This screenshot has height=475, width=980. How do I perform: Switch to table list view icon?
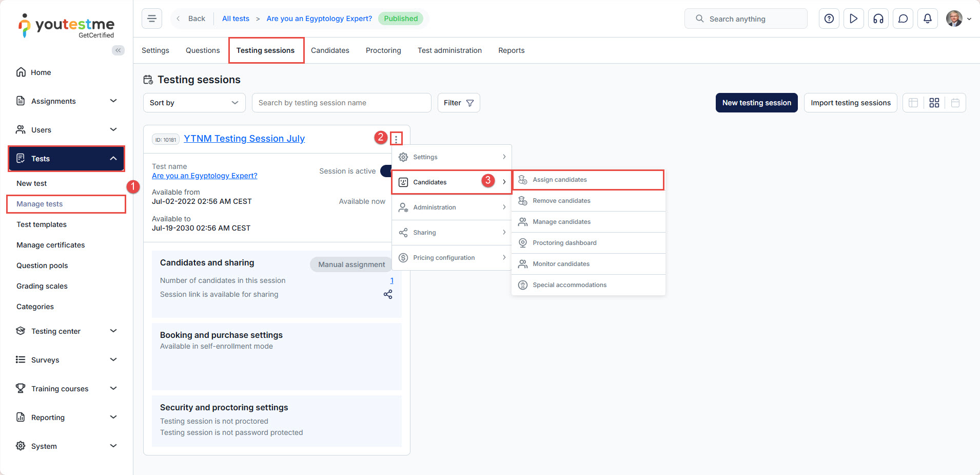(913, 103)
